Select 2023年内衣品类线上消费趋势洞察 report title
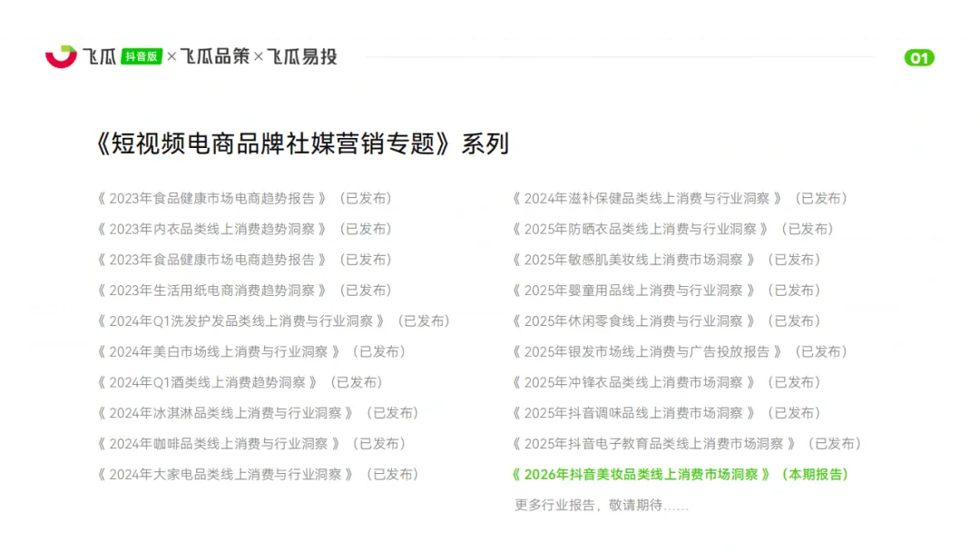Image resolution: width=980 pixels, height=552 pixels. click(211, 229)
